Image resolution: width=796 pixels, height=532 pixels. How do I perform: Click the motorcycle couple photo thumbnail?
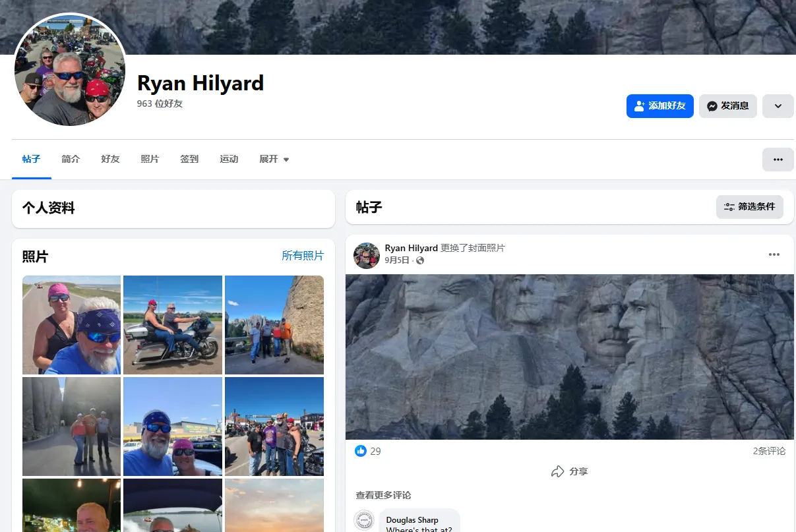pyautogui.click(x=172, y=324)
